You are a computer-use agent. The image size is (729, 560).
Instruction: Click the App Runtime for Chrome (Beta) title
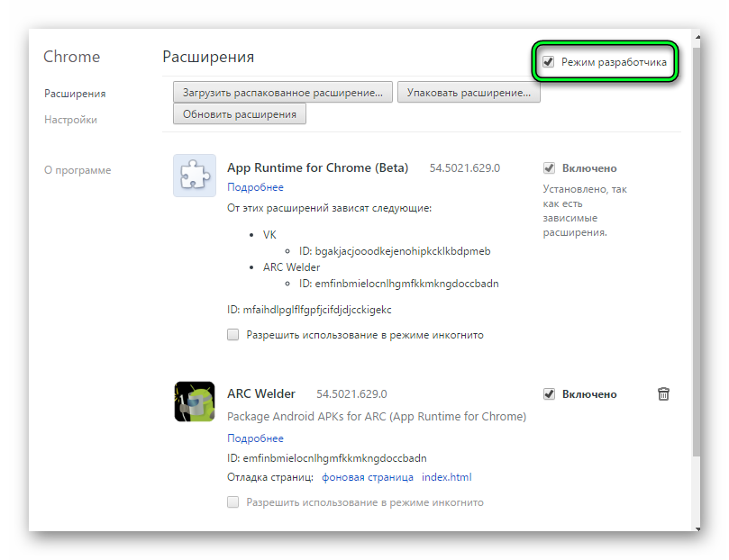[317, 167]
